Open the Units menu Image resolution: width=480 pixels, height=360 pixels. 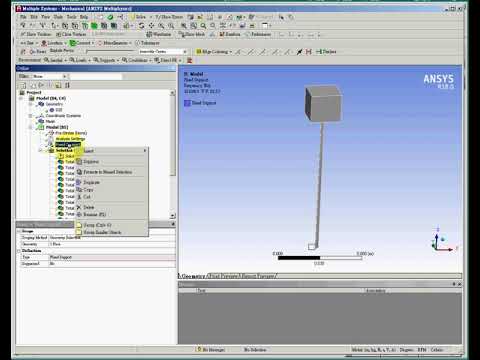coord(58,17)
